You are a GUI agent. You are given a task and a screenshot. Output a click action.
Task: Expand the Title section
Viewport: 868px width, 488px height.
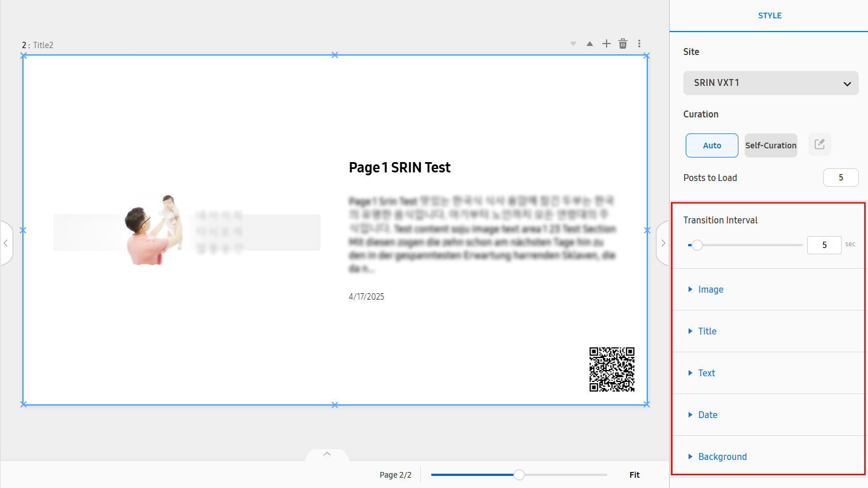[707, 332]
